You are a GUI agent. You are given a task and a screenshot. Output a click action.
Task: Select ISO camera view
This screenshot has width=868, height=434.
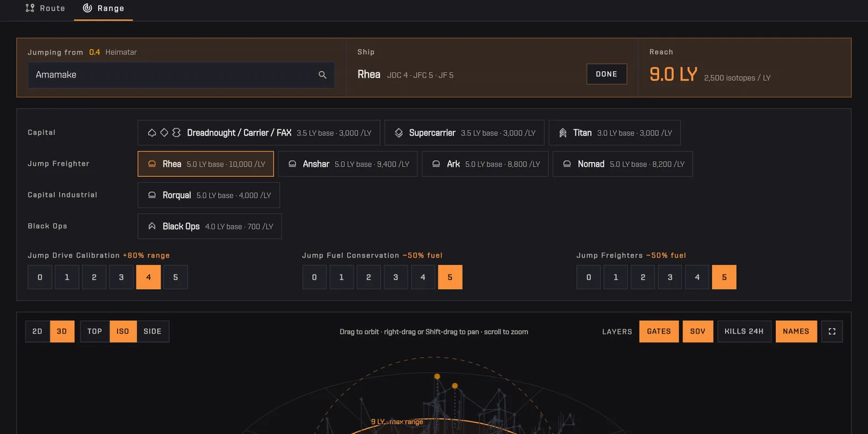123,331
